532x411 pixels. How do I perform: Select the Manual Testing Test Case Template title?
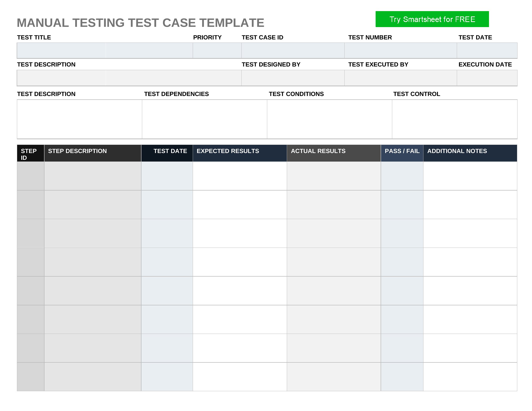(140, 23)
